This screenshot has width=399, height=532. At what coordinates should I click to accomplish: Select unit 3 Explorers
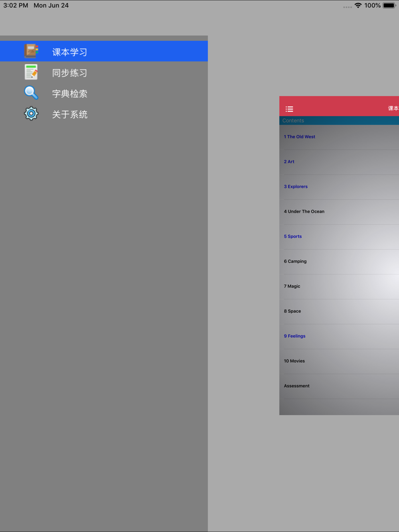pos(296,187)
